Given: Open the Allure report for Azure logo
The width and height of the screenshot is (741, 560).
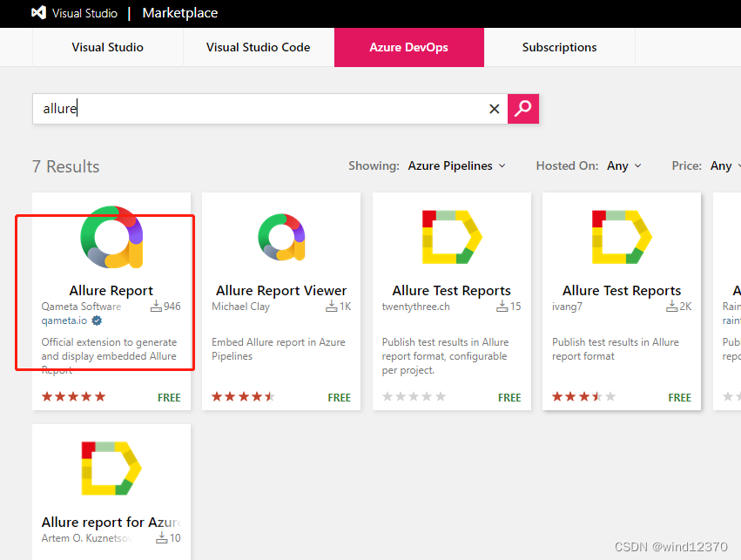Looking at the screenshot, I should click(111, 469).
